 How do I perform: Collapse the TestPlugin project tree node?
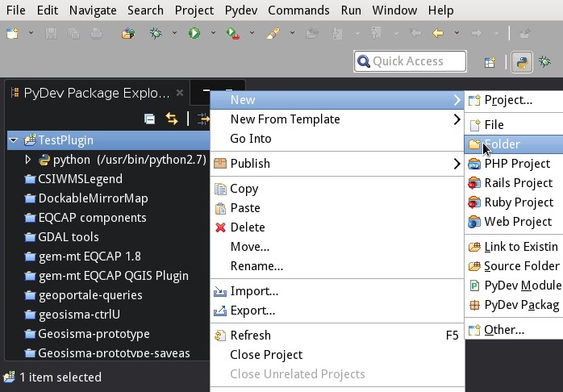[x=14, y=140]
